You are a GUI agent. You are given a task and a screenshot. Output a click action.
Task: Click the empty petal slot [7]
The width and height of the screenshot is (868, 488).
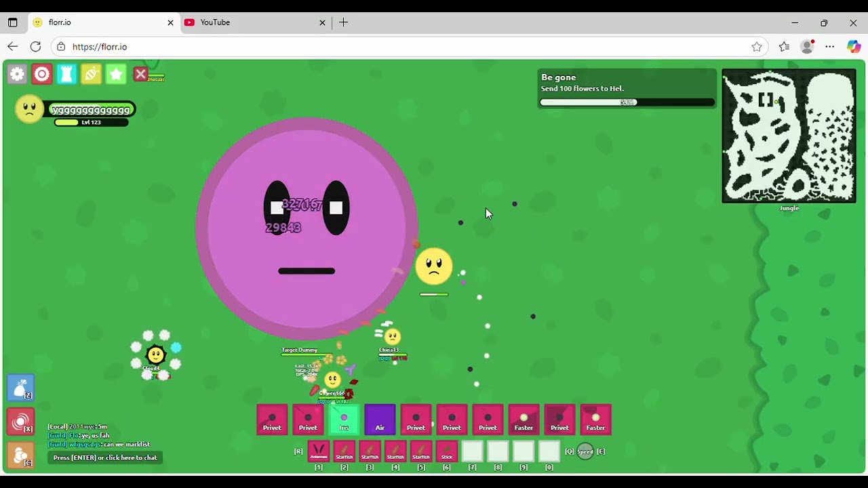pos(473,451)
